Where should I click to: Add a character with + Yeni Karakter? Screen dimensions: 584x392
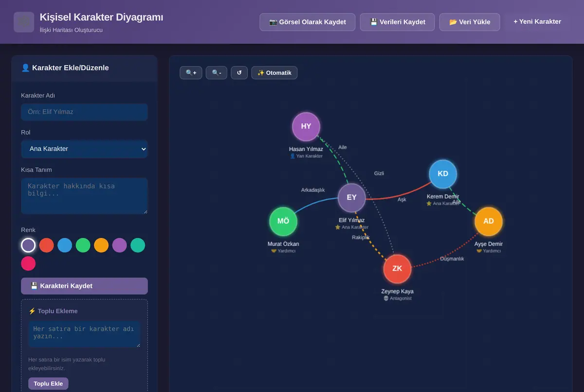(x=537, y=22)
